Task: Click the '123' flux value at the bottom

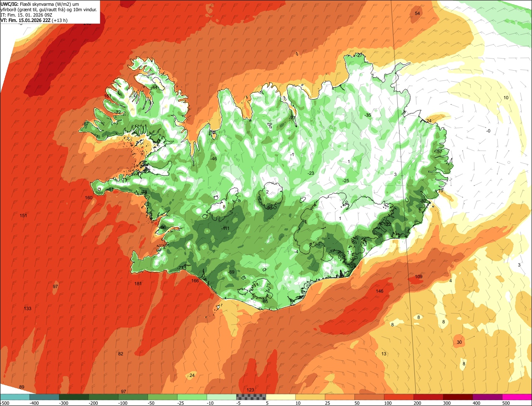Action: point(250,390)
